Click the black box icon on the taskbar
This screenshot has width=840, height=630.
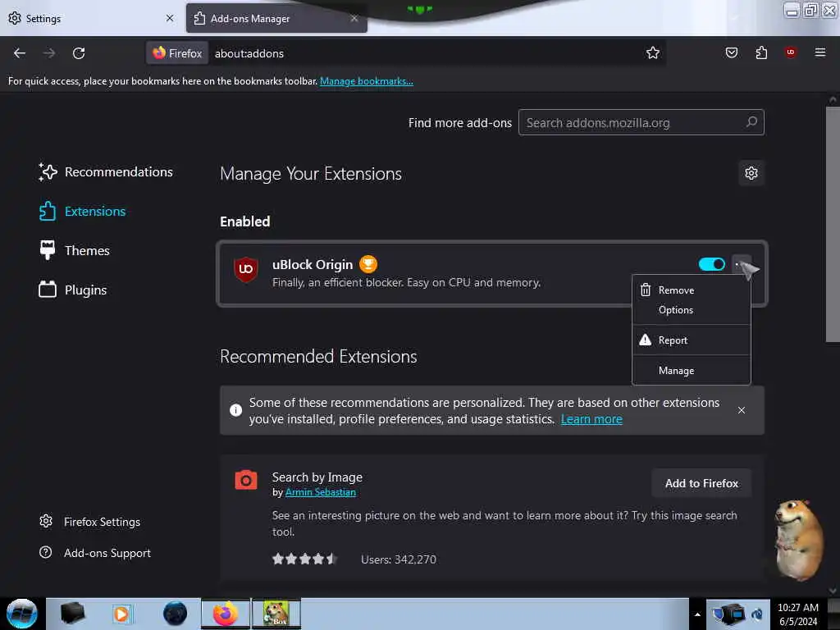click(72, 614)
